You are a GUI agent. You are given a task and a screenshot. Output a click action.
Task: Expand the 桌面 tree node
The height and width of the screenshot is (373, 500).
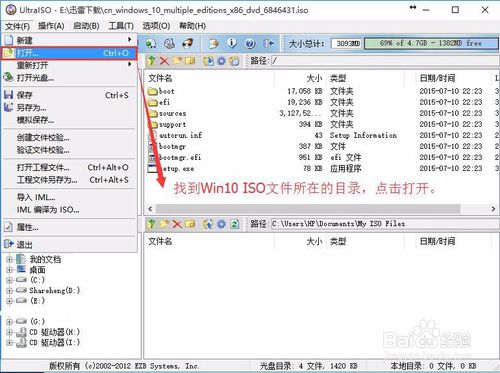(x=9, y=270)
